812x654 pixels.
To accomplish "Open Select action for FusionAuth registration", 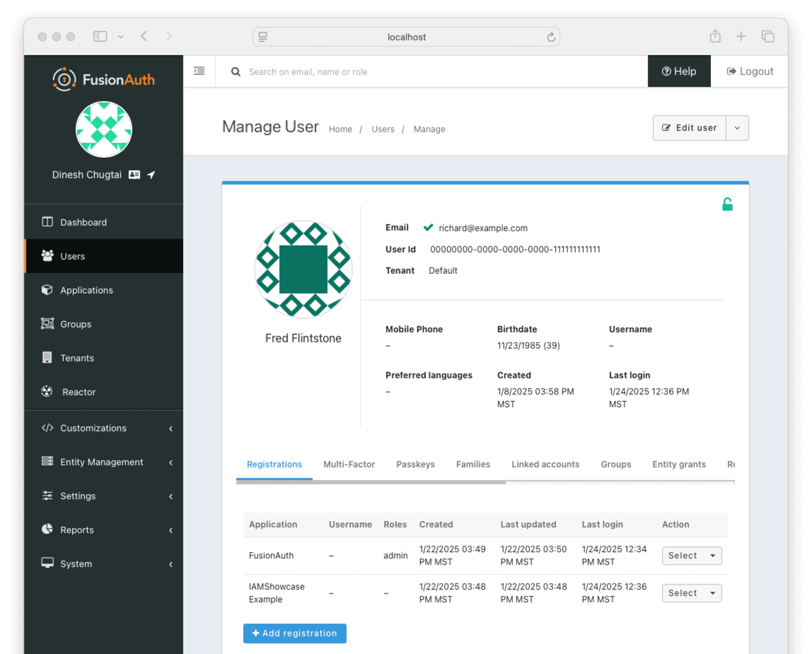I will [692, 556].
